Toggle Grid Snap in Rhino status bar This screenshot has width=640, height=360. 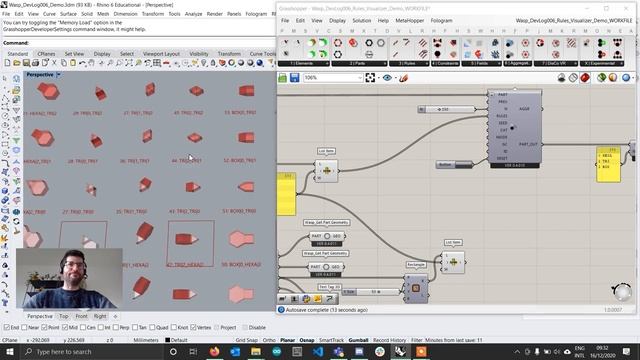coord(247,340)
